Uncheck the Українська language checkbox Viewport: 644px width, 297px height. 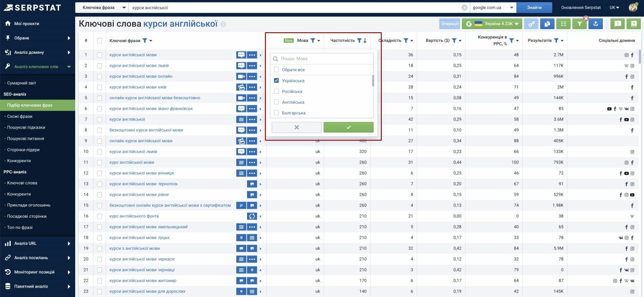[x=276, y=81]
